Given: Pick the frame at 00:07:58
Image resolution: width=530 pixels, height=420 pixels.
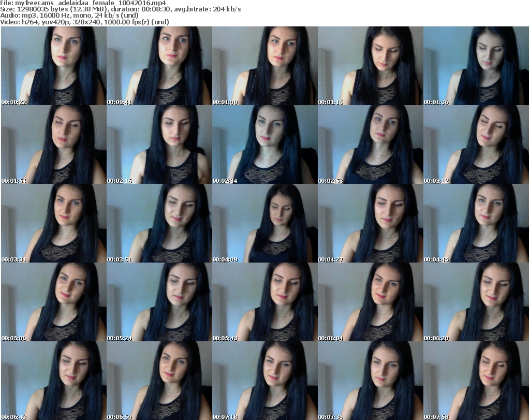Looking at the screenshot, I should 476,381.
